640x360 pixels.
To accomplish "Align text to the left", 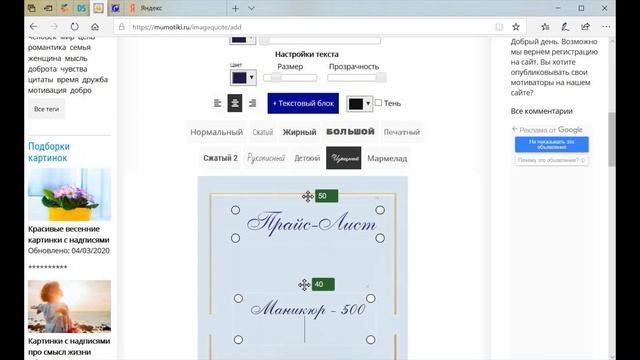I will pos(217,103).
